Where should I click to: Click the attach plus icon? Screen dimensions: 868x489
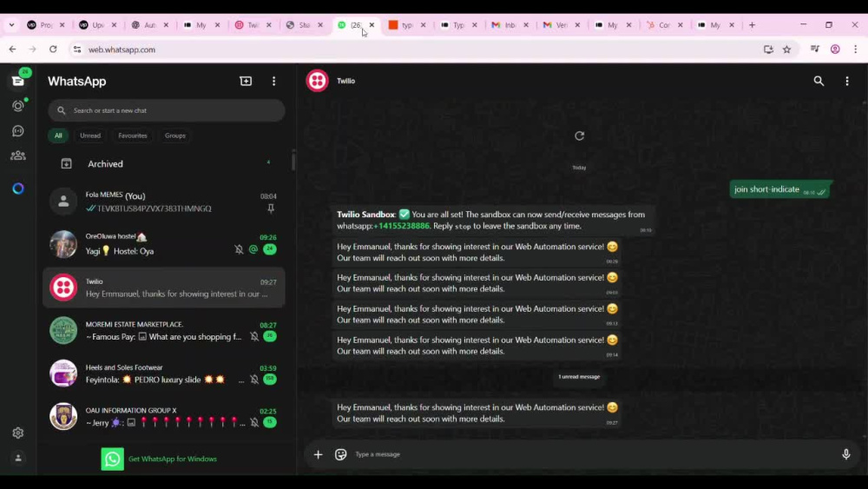pyautogui.click(x=318, y=454)
